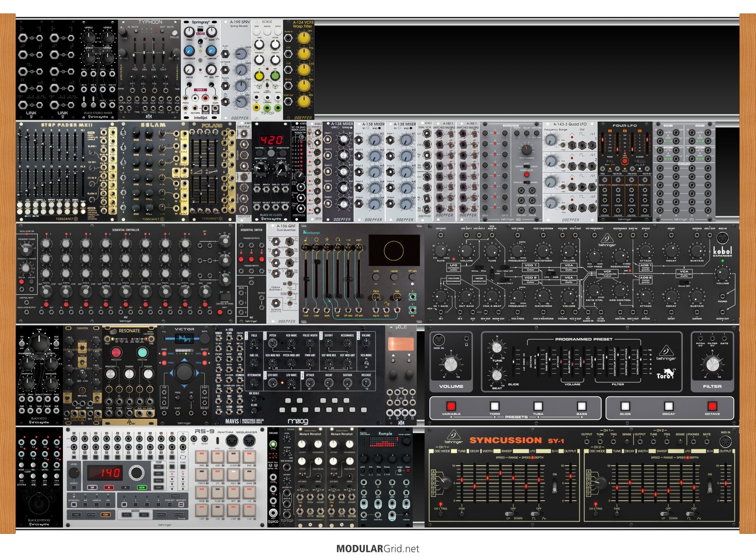This screenshot has width=756, height=557.
Task: Click the RS-9 MIDI IN socket
Action: click(x=232, y=441)
